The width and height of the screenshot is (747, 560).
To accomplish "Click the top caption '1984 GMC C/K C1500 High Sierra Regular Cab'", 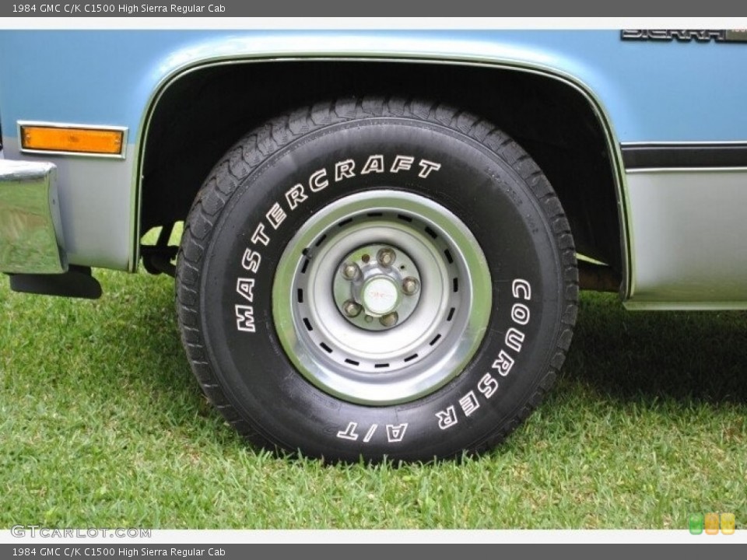I will 118,8.
